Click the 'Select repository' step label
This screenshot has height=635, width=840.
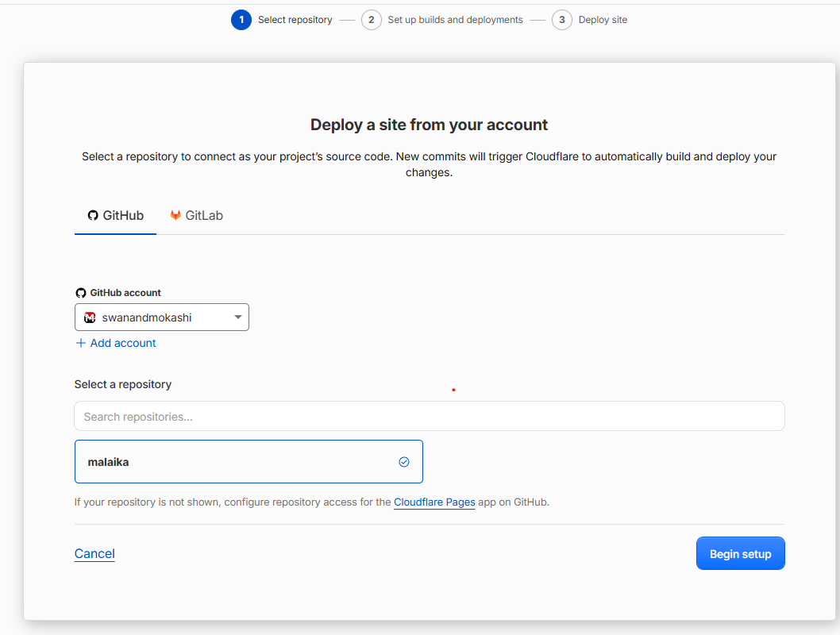click(295, 20)
